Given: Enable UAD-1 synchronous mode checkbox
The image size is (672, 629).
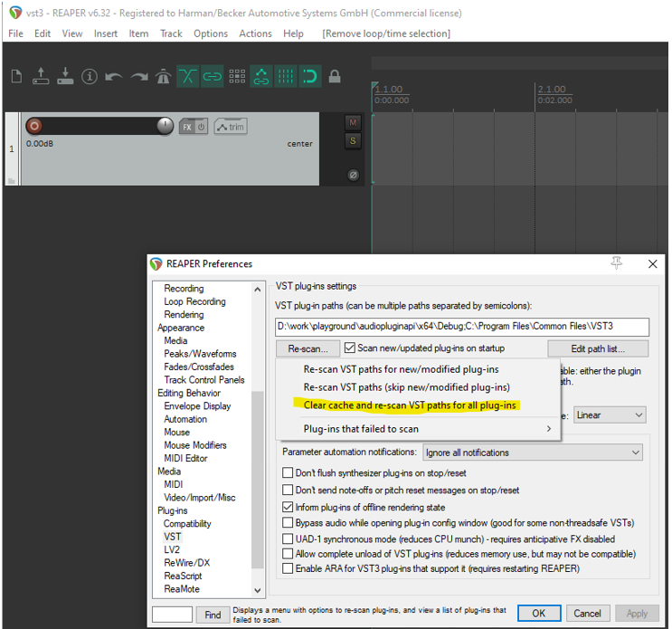Looking at the screenshot, I should 288,538.
